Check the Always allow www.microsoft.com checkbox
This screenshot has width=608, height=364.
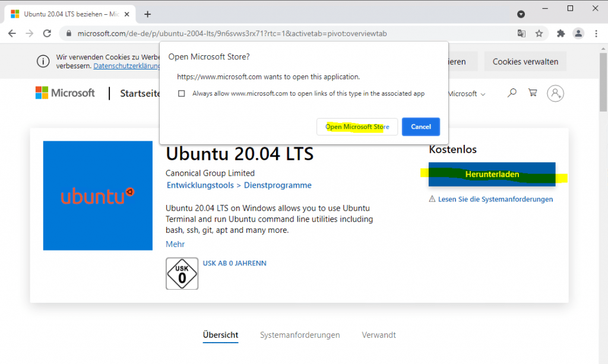tap(181, 93)
